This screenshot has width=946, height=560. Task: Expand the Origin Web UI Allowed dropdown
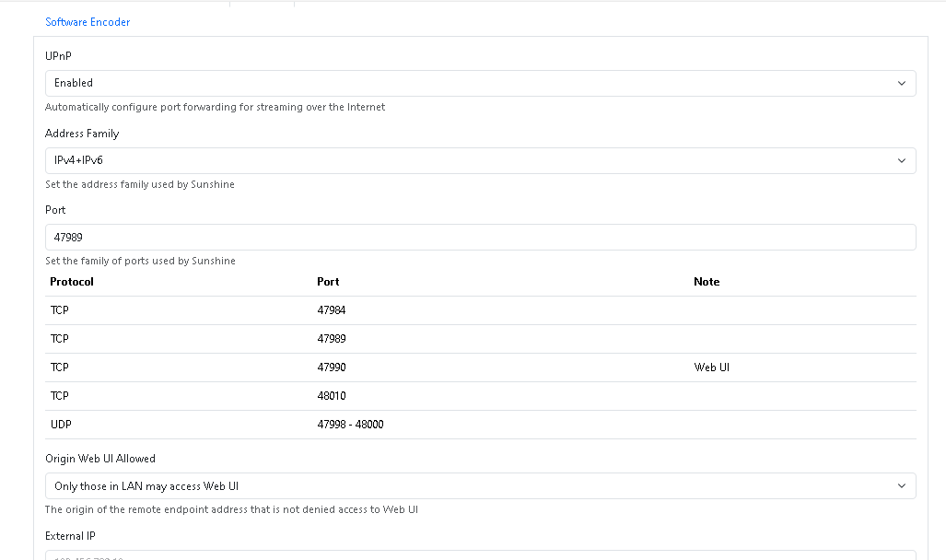tap(480, 486)
